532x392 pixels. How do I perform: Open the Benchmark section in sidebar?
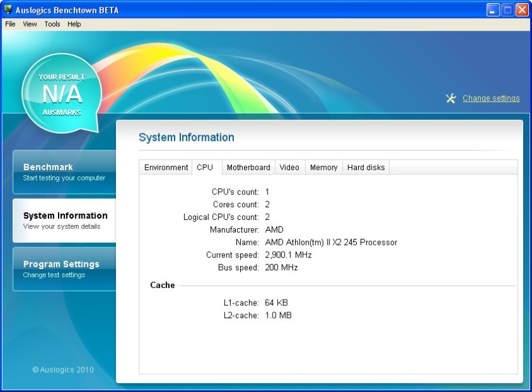[64, 172]
